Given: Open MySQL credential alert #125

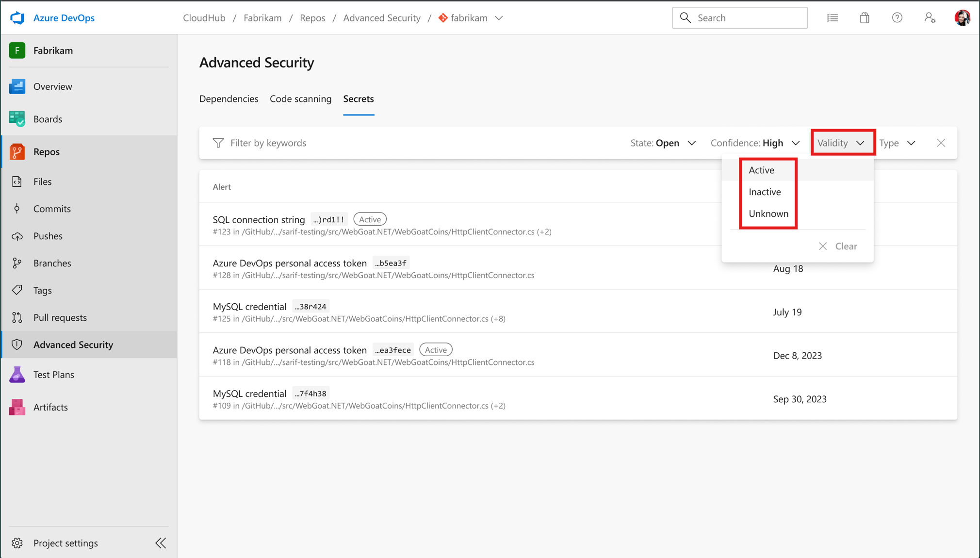Looking at the screenshot, I should [578, 312].
